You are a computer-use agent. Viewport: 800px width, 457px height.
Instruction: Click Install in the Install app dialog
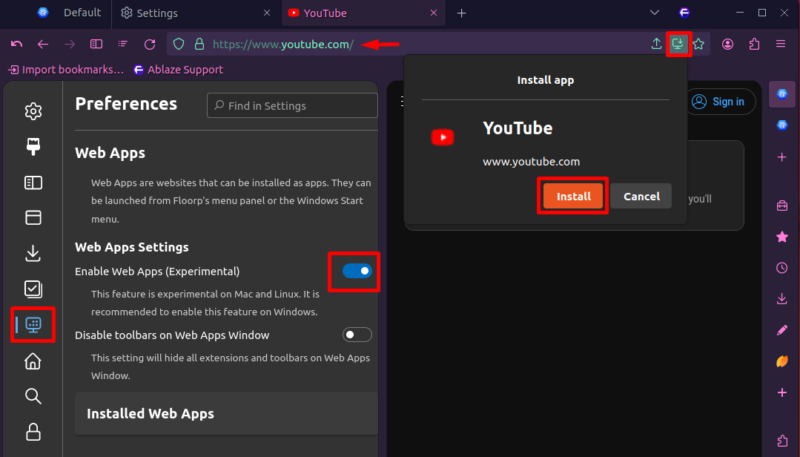[573, 196]
